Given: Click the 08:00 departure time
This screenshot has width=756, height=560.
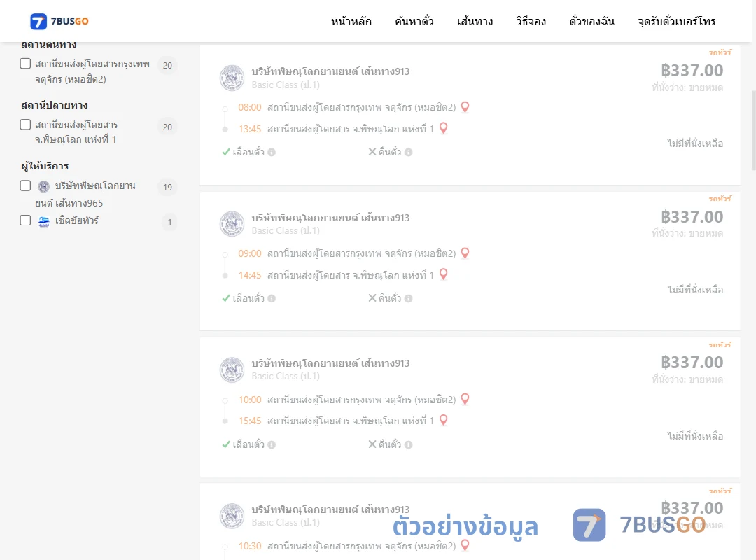Looking at the screenshot, I should pyautogui.click(x=250, y=107).
